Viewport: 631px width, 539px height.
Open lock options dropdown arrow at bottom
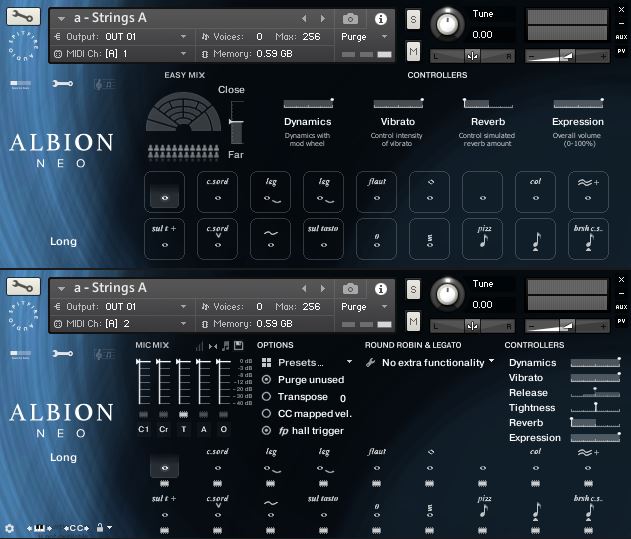pos(109,527)
